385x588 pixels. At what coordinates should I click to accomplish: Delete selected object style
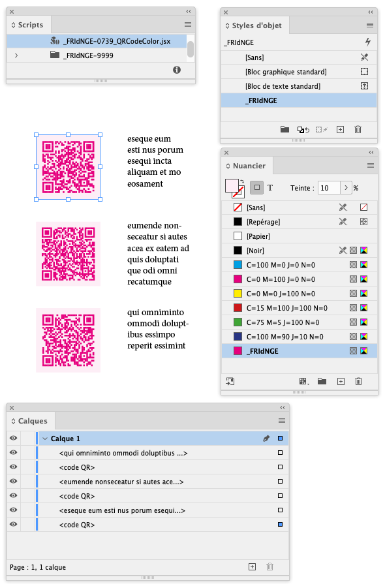(358, 129)
